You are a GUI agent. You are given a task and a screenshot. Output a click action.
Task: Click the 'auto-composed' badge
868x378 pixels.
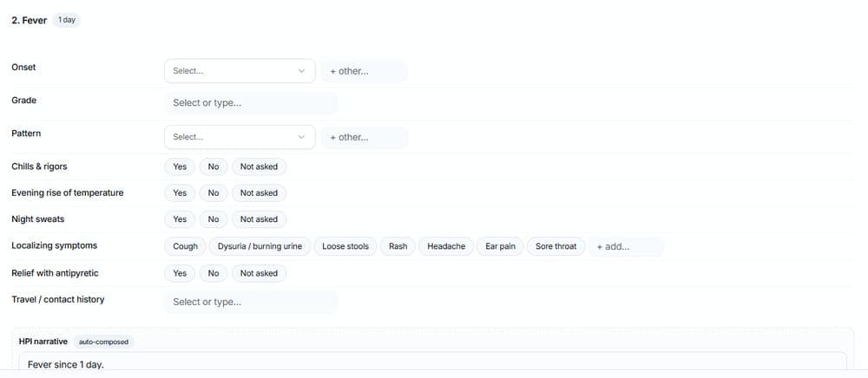[x=103, y=342]
